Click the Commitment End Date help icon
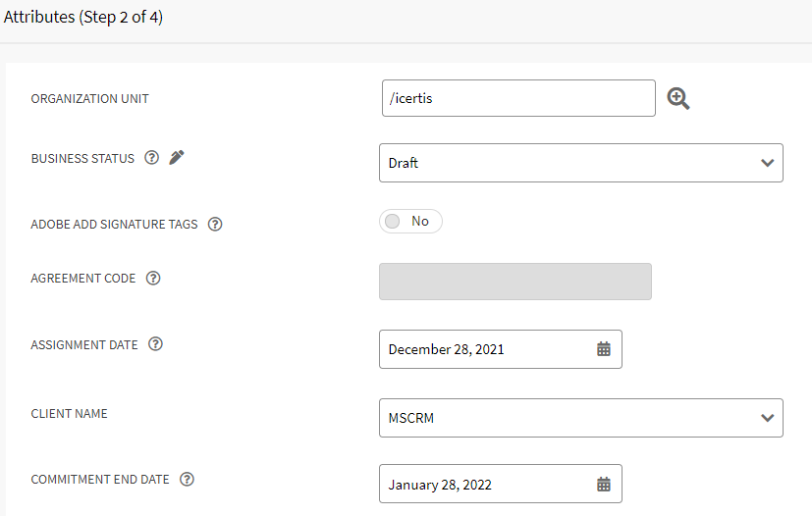This screenshot has height=516, width=812. tap(187, 480)
